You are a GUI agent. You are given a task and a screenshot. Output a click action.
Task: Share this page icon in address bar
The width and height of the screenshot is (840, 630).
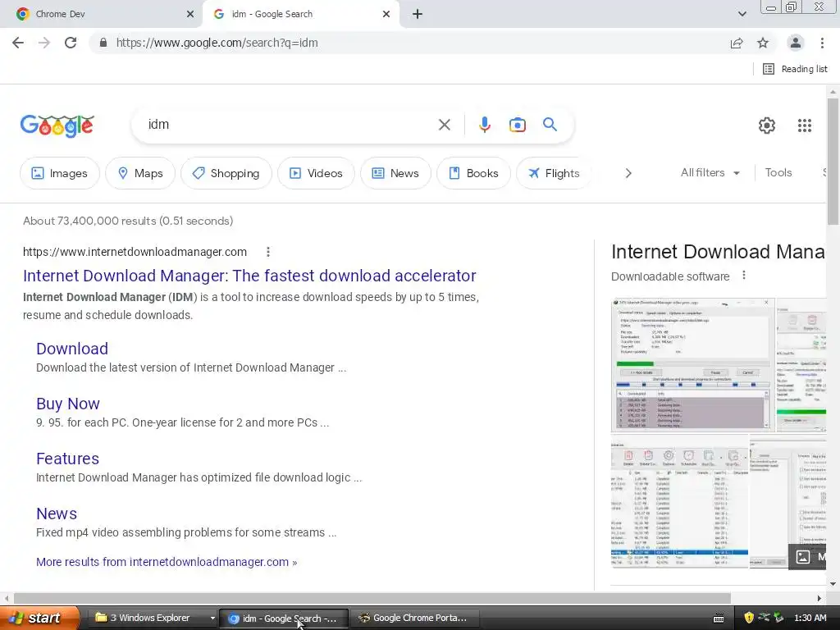(737, 43)
